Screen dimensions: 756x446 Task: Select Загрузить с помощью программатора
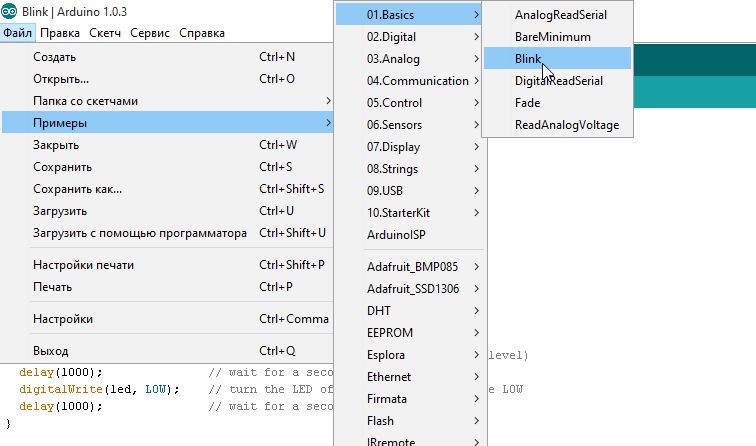(x=167, y=233)
